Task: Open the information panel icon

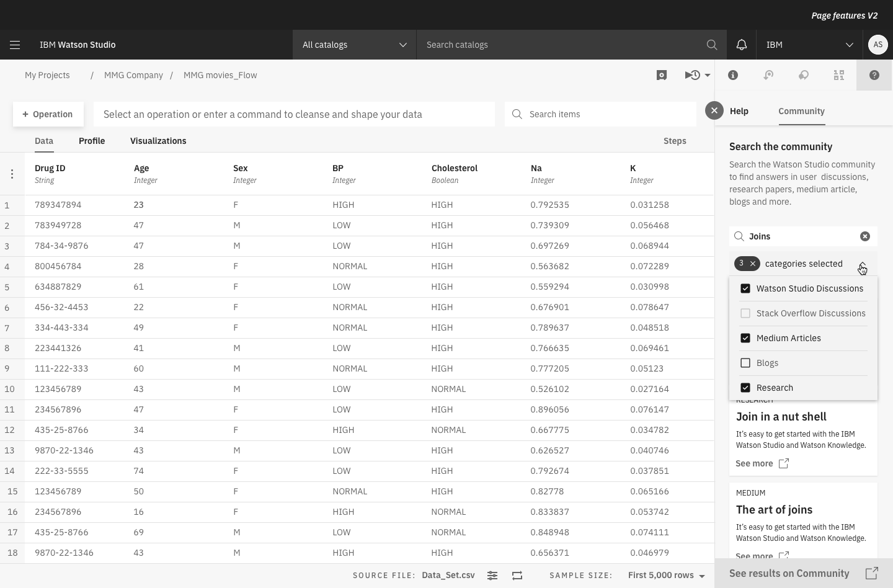Action: pyautogui.click(x=732, y=75)
